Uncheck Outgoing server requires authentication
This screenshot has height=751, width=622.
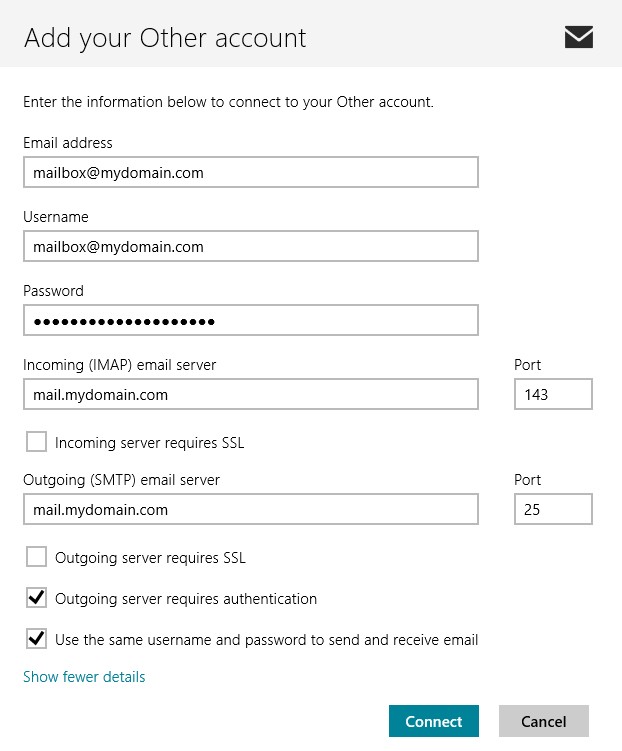[x=36, y=598]
